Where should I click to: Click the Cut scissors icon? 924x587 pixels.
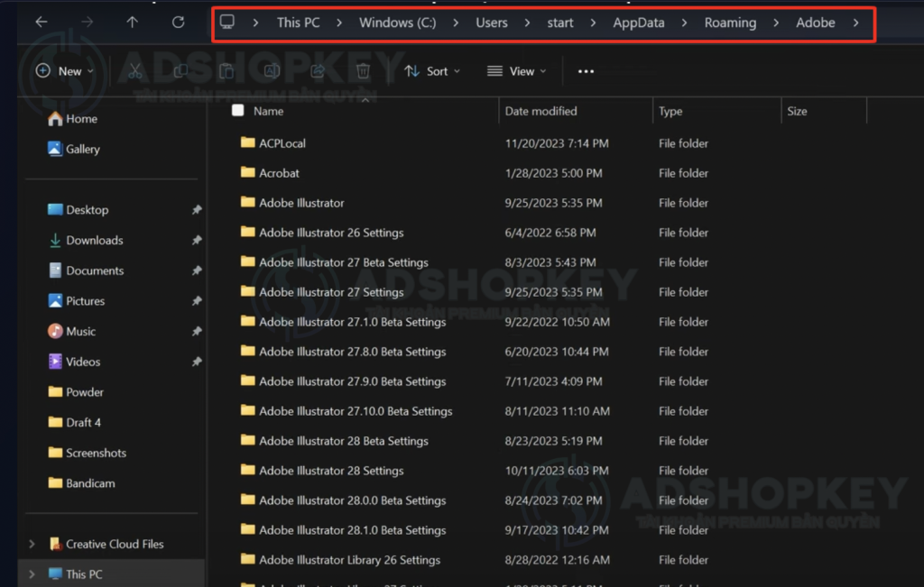tap(135, 71)
